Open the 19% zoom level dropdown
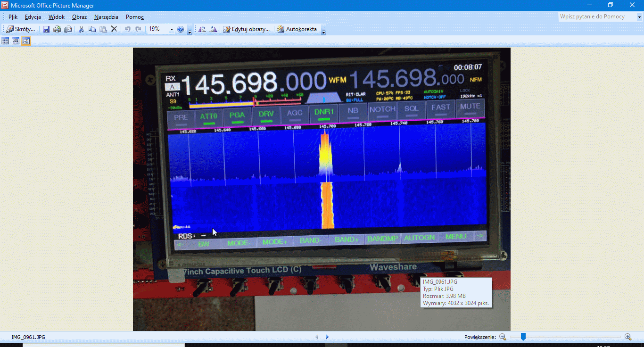The image size is (644, 347). click(x=172, y=29)
